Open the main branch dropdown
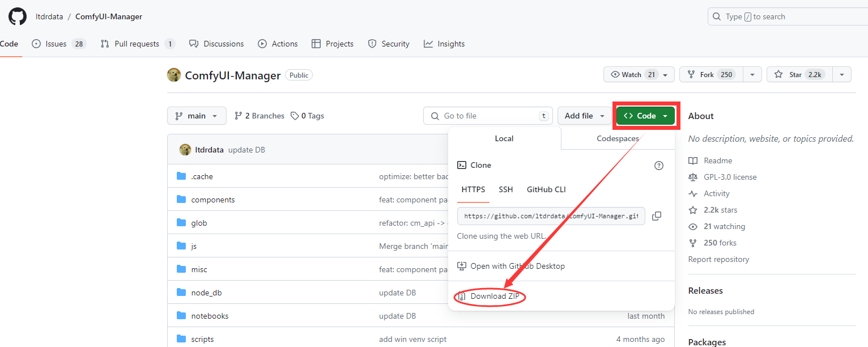 click(x=197, y=116)
